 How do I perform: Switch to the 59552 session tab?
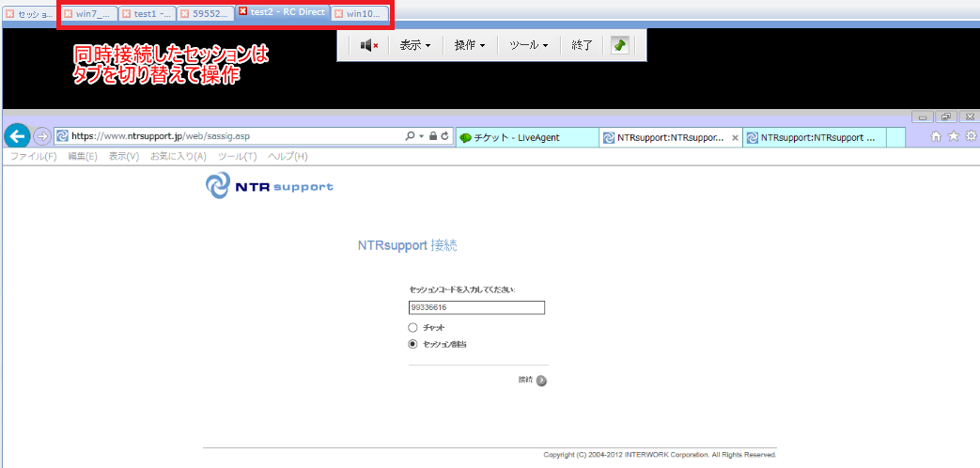click(205, 14)
